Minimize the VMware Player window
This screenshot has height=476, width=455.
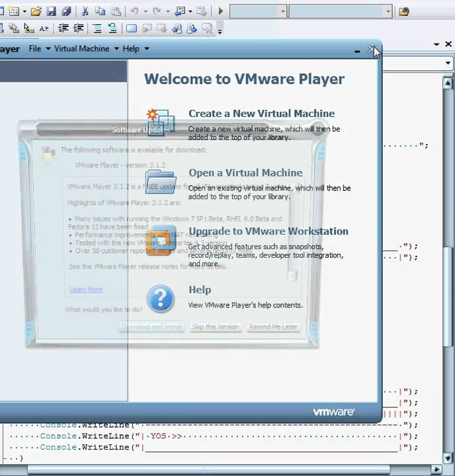tap(357, 52)
